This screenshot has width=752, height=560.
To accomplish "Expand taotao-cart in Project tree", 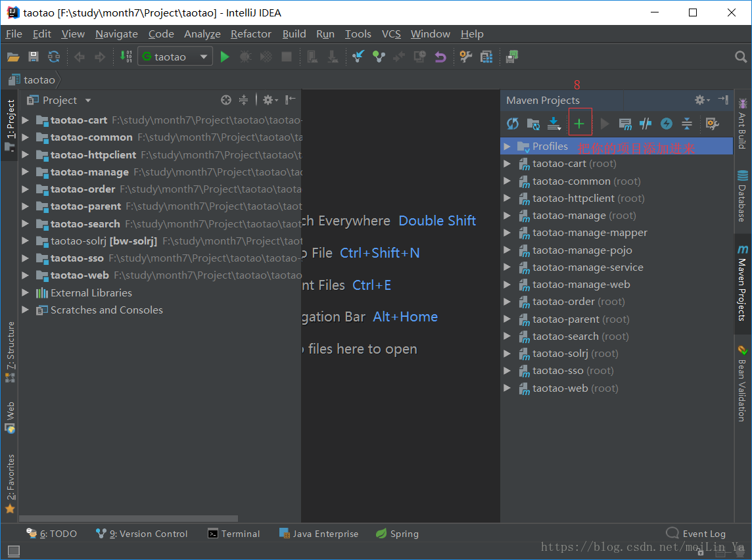I will coord(26,120).
